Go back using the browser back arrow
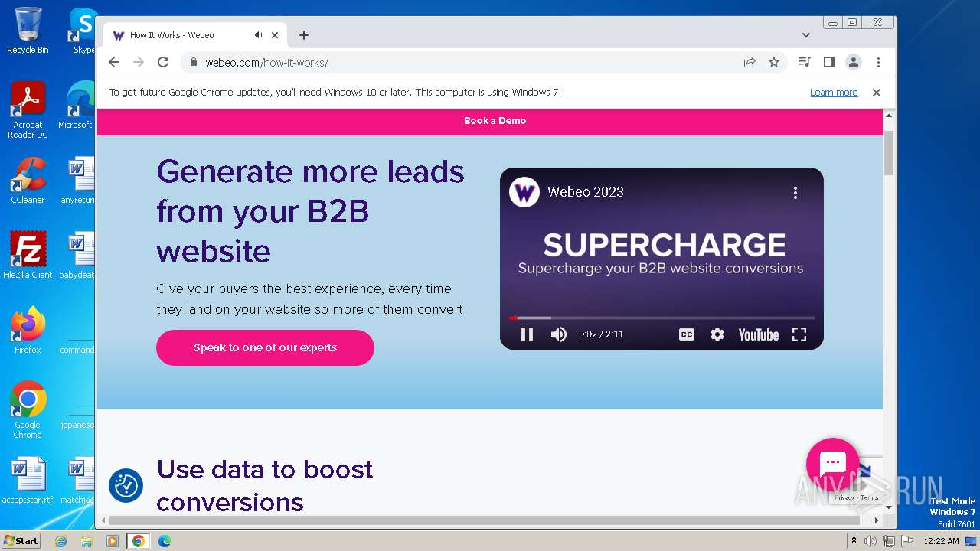The image size is (980, 551). [x=114, y=63]
